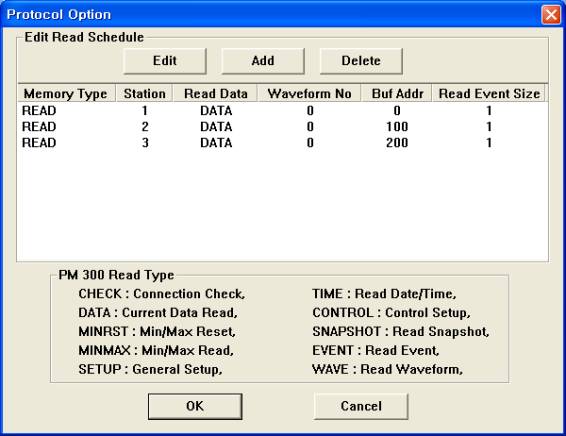566x436 pixels.
Task: Add a new read schedule entry
Action: point(263,61)
